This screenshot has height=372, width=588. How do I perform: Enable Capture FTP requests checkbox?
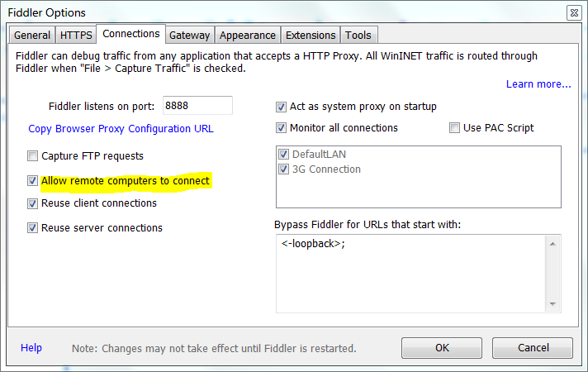33,155
